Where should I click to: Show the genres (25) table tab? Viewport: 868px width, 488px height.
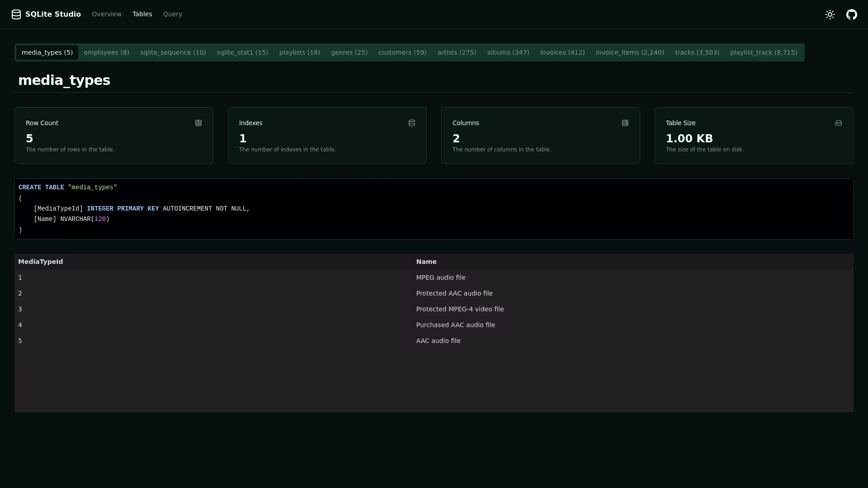coord(349,52)
